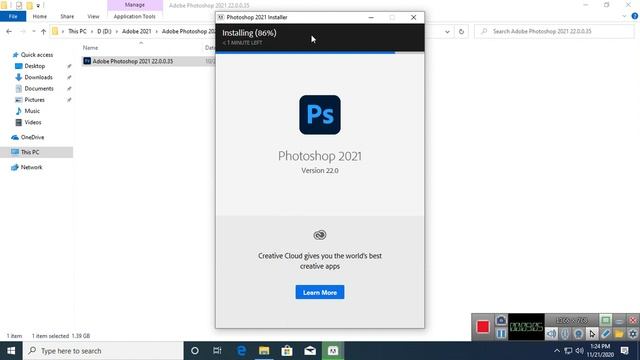Click the Learn More button in installer
The image size is (640, 360).
pyautogui.click(x=320, y=292)
